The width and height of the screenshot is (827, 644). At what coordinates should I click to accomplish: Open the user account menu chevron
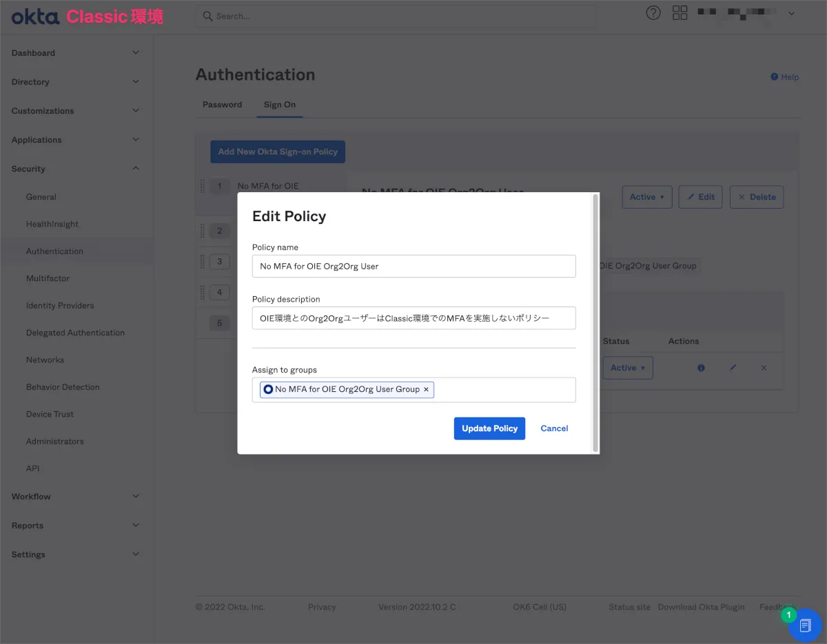(791, 13)
